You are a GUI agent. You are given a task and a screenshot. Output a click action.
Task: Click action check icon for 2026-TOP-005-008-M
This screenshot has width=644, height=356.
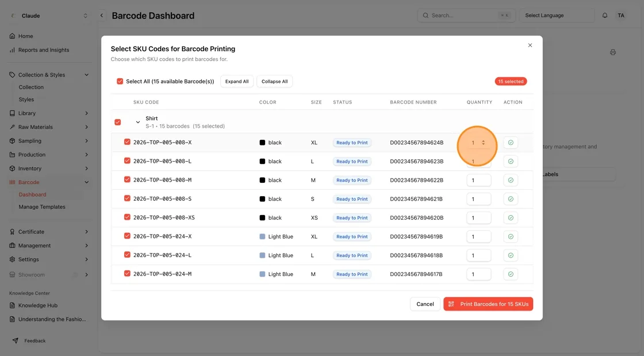tap(511, 180)
